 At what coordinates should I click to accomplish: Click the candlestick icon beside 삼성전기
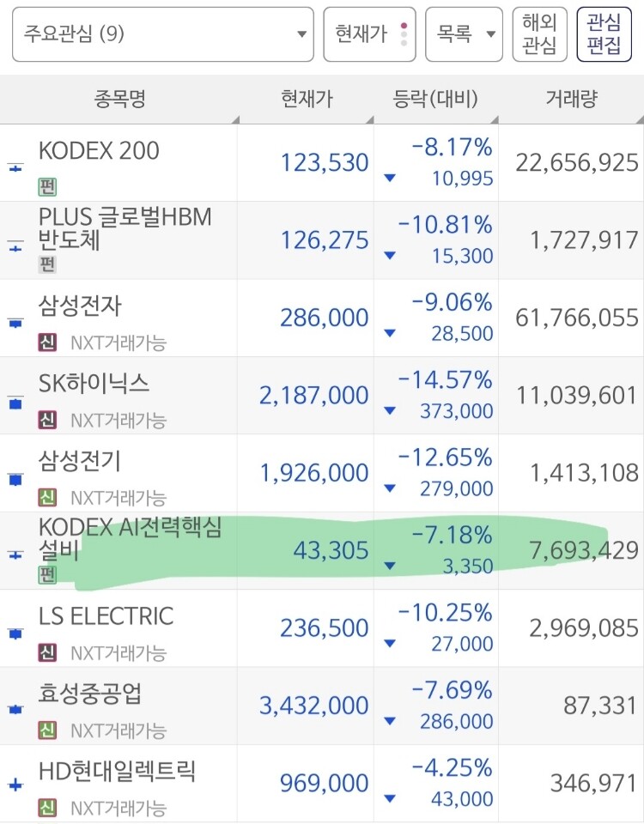pyautogui.click(x=15, y=479)
